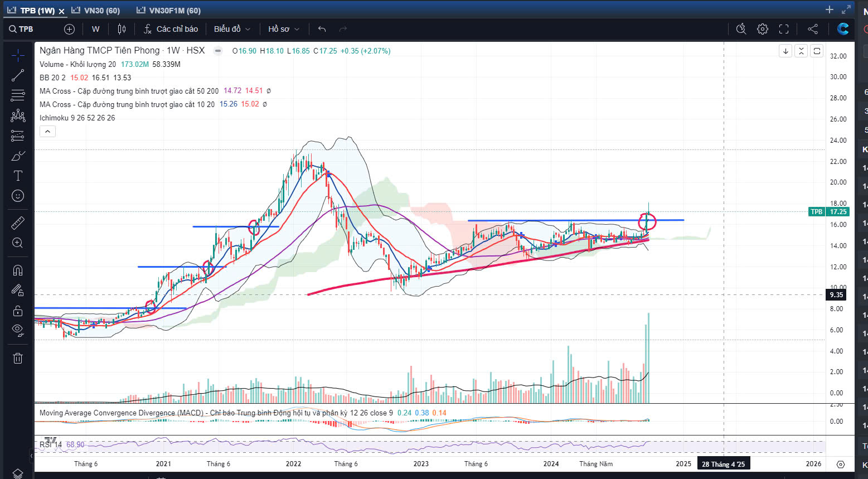The image size is (868, 479).
Task: Click the 68.90 RSI value
Action: pyautogui.click(x=75, y=444)
